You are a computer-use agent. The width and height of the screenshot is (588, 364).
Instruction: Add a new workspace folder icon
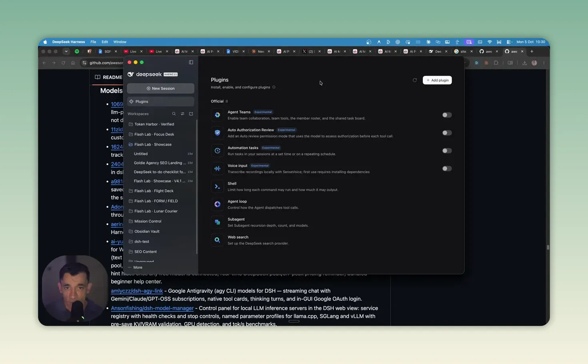tap(191, 114)
